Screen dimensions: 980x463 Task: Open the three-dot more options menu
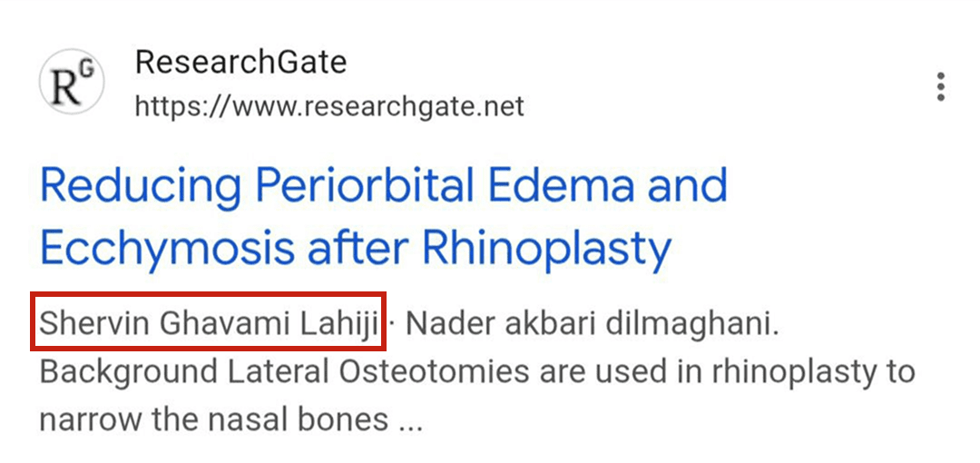coord(941,86)
